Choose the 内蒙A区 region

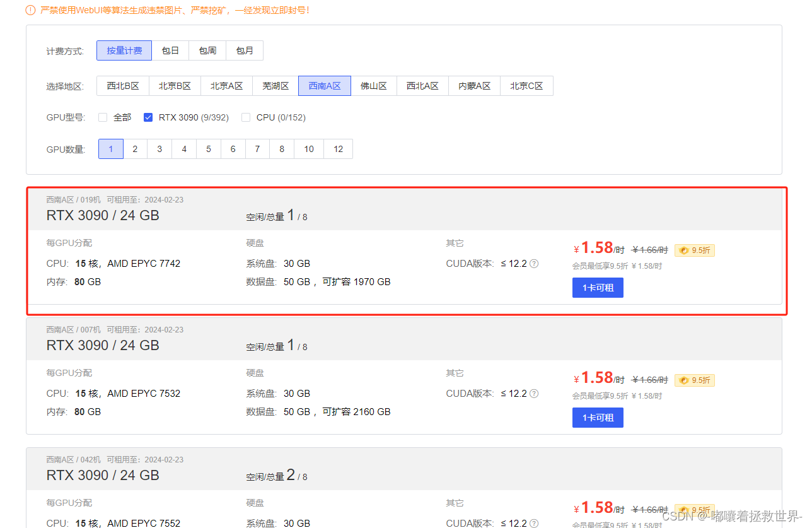point(474,86)
